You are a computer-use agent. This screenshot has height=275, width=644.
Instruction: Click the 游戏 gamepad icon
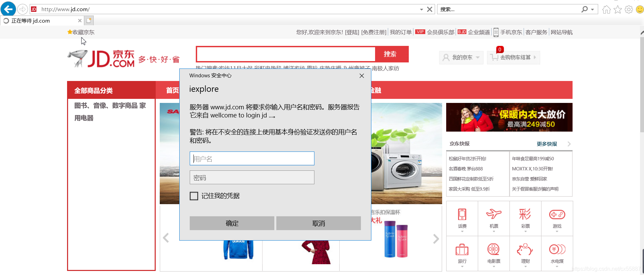(x=557, y=215)
